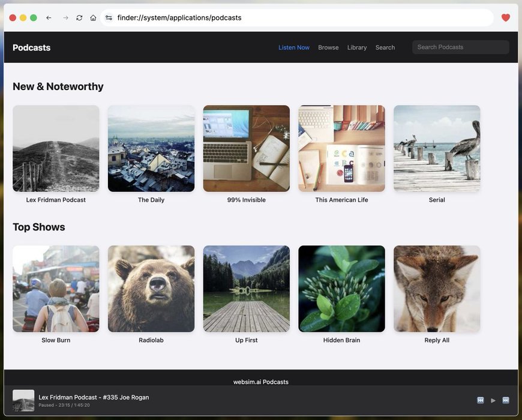The image size is (522, 420).
Task: Play the paused Lex Fridman episode
Action: tap(493, 400)
